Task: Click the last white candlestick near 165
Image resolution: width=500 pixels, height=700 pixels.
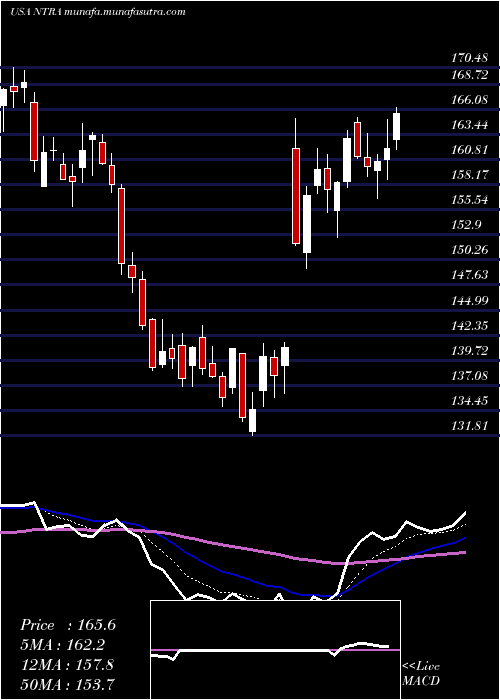Action: 396,126
